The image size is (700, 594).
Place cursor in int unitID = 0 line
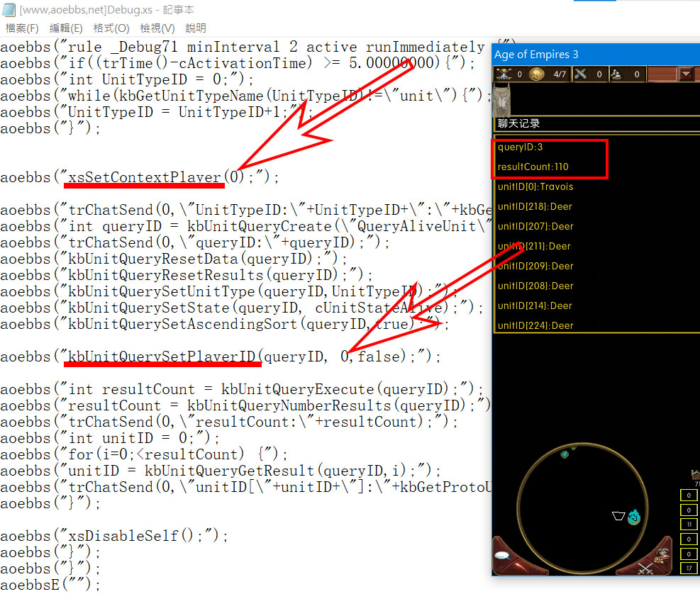click(110, 438)
